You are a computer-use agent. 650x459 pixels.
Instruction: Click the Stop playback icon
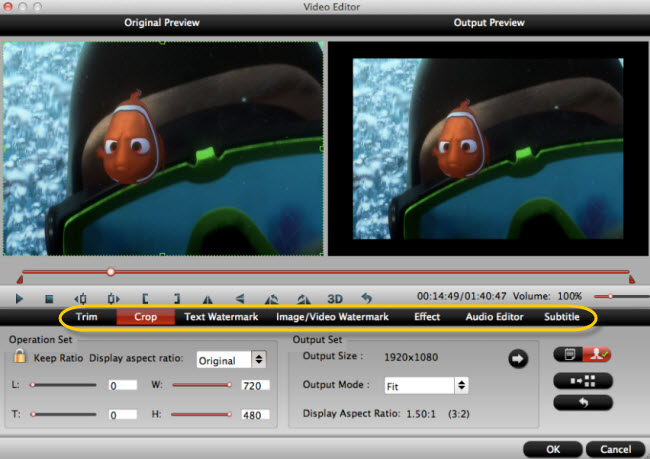(49, 299)
